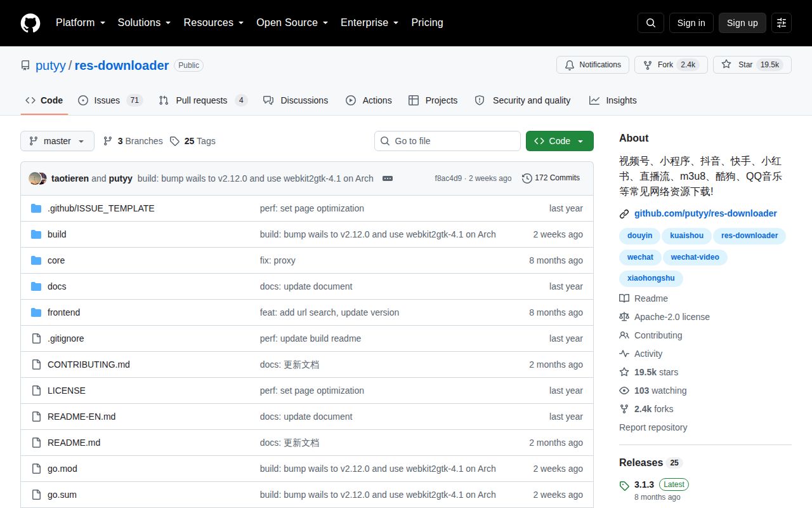Open the putyy owner link
This screenshot has height=508, width=812.
pyautogui.click(x=51, y=65)
